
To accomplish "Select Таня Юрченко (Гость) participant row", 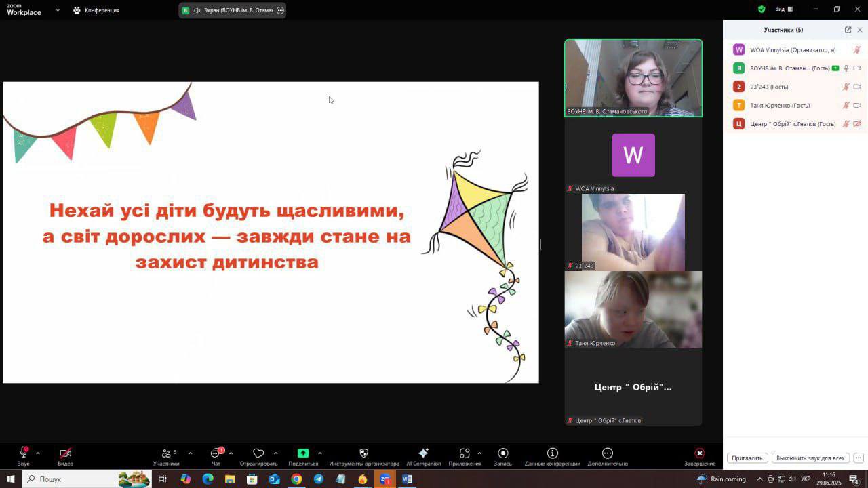I will tap(795, 105).
